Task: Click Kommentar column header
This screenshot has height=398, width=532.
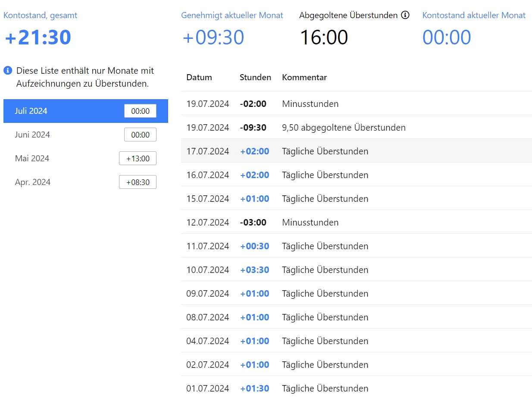Action: (304, 78)
